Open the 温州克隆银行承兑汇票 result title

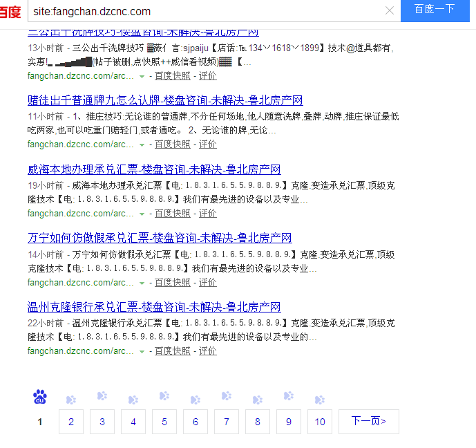154,307
